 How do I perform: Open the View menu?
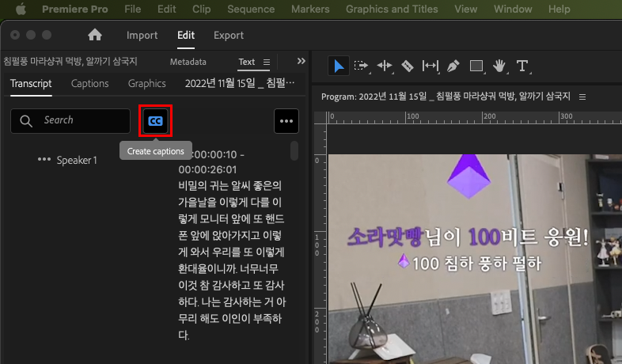[x=465, y=9]
